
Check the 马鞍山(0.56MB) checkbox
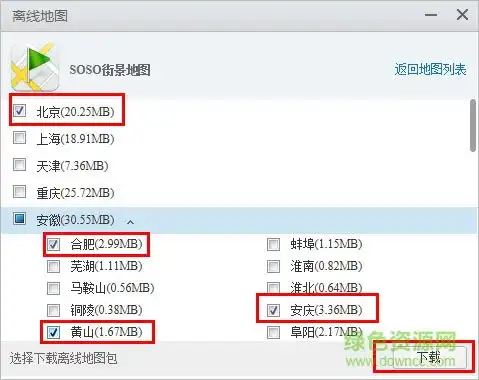(53, 288)
